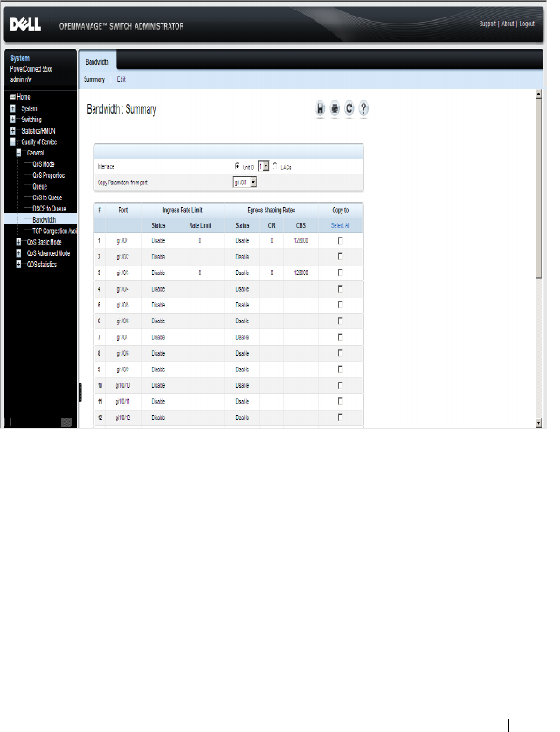Click the scrollbar down arrow

point(538,423)
